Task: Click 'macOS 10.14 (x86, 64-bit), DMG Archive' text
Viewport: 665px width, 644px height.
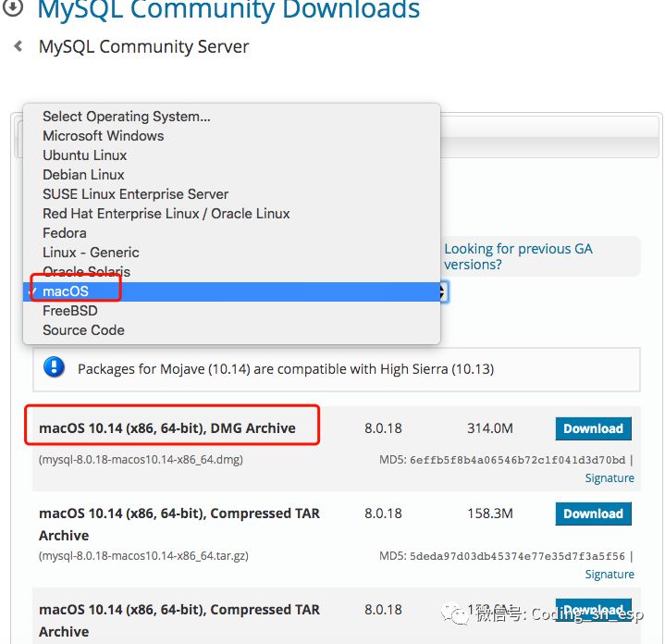Action: coord(167,428)
